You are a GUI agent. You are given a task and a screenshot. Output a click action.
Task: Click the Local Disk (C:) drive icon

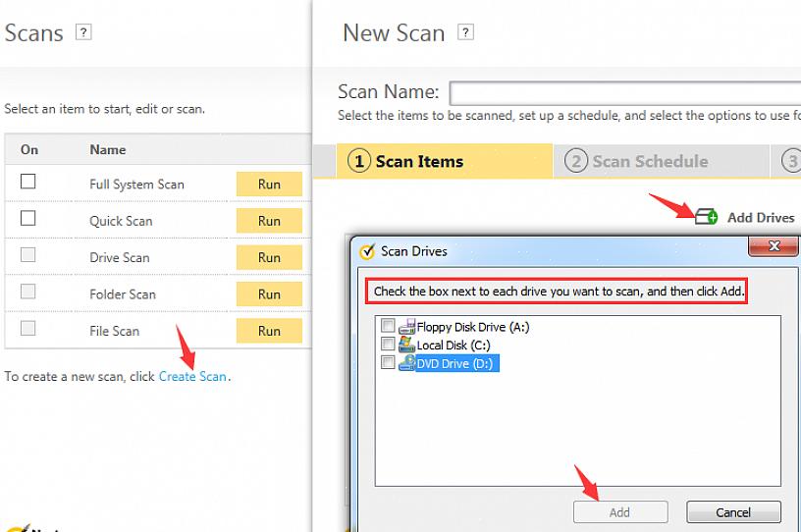click(x=407, y=345)
